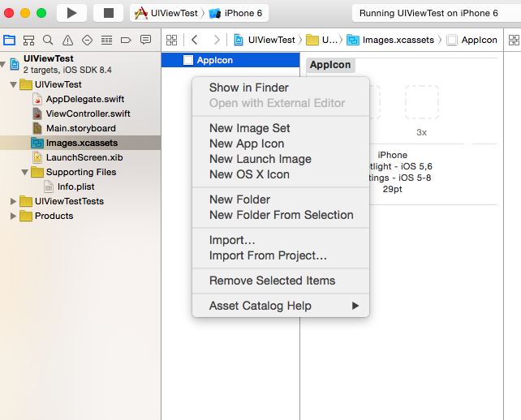The height and width of the screenshot is (420, 521).
Task: Choose New Image Set
Action: coord(281,128)
